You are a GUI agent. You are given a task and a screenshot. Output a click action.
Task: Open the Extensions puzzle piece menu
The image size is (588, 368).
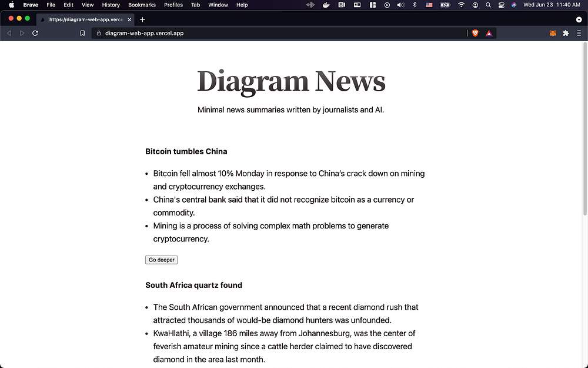[566, 33]
